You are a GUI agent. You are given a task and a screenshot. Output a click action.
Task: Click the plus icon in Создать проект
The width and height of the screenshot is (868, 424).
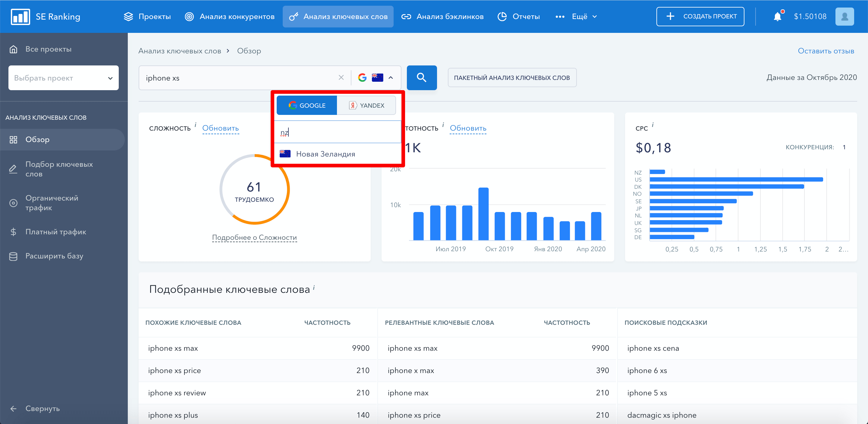[x=671, y=16]
